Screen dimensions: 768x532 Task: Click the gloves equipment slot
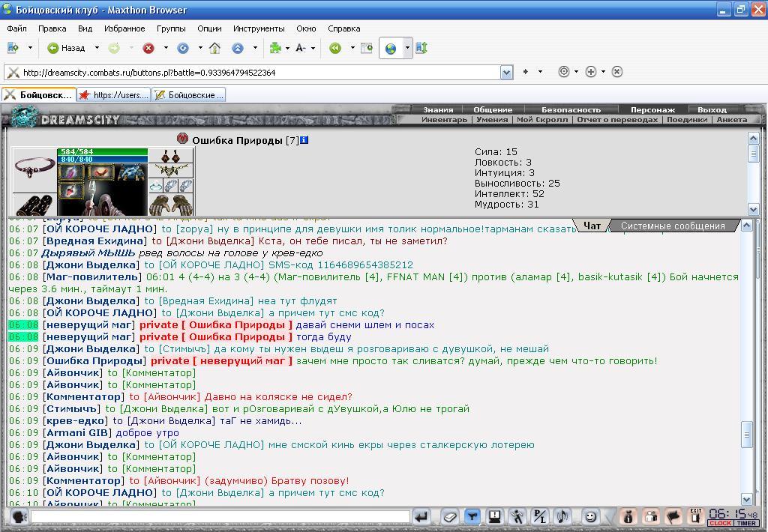click(171, 205)
